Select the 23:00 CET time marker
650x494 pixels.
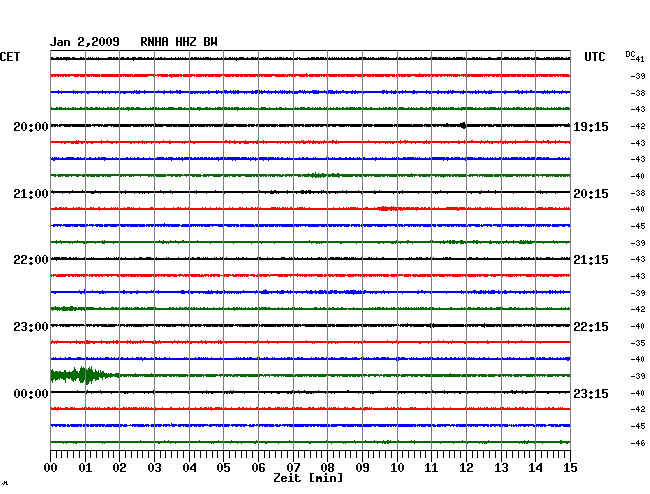(31, 327)
